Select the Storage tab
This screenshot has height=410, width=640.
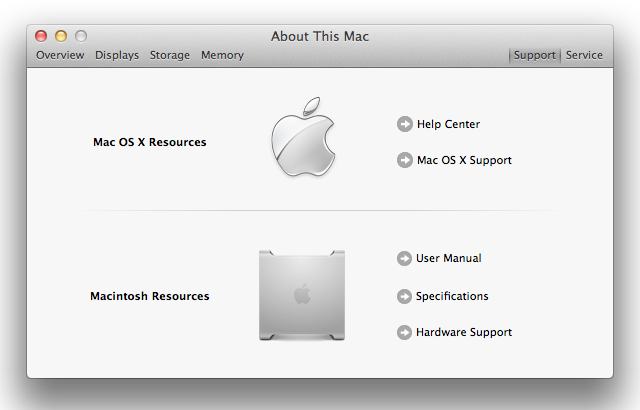coord(170,55)
